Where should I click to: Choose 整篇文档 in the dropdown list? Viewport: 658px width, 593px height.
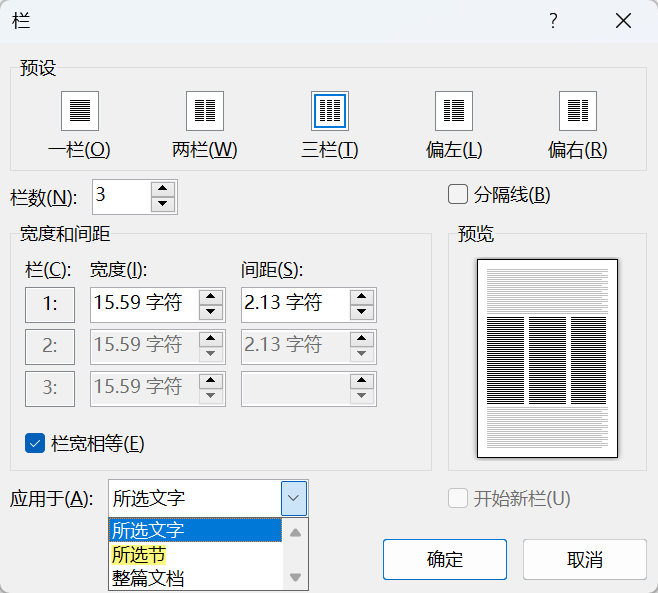(x=196, y=578)
